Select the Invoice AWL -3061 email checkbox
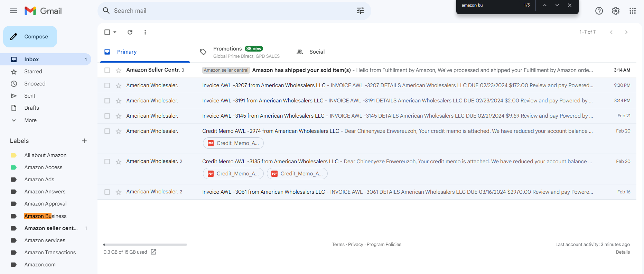The image size is (644, 274). 107,192
